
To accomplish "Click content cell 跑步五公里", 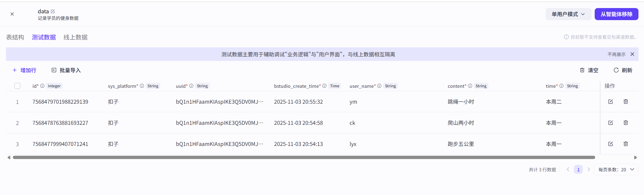I will click(461, 144).
